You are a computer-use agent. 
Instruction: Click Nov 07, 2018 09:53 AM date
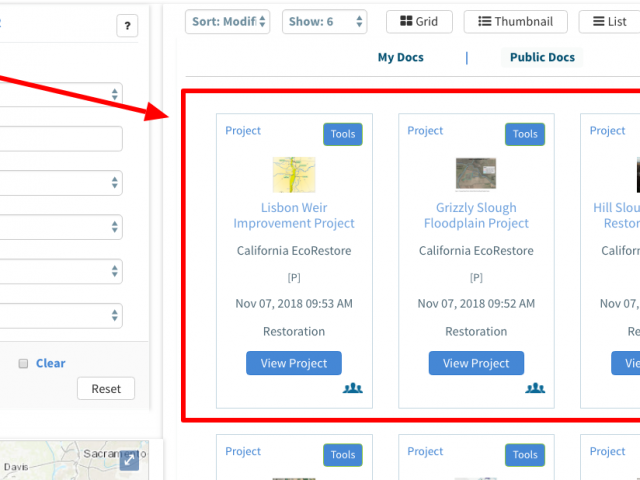[x=294, y=304]
